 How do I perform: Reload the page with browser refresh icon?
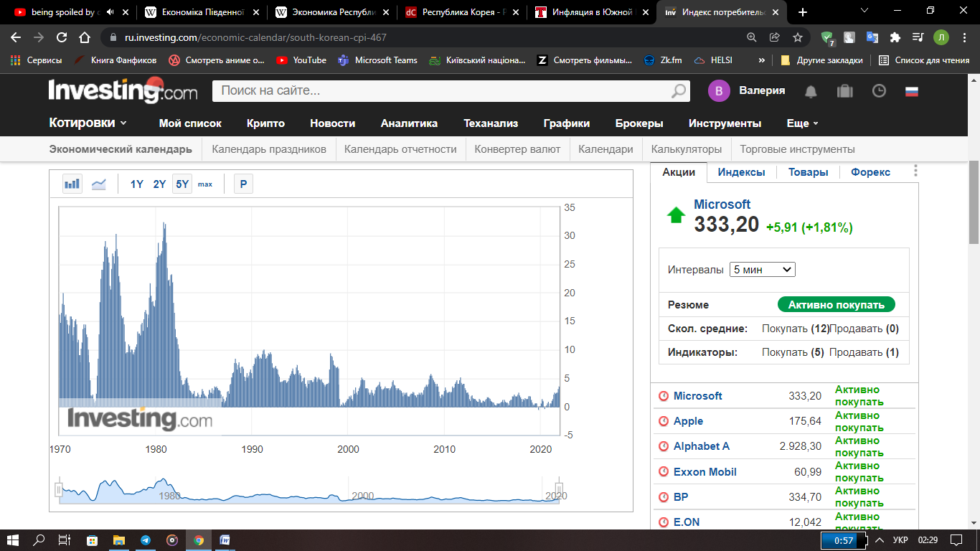coord(62,37)
